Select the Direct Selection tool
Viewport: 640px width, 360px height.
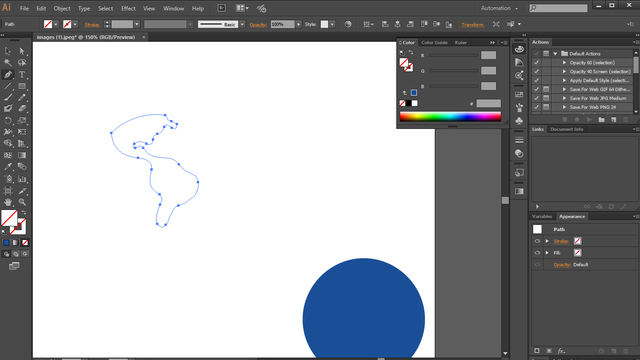[x=22, y=51]
